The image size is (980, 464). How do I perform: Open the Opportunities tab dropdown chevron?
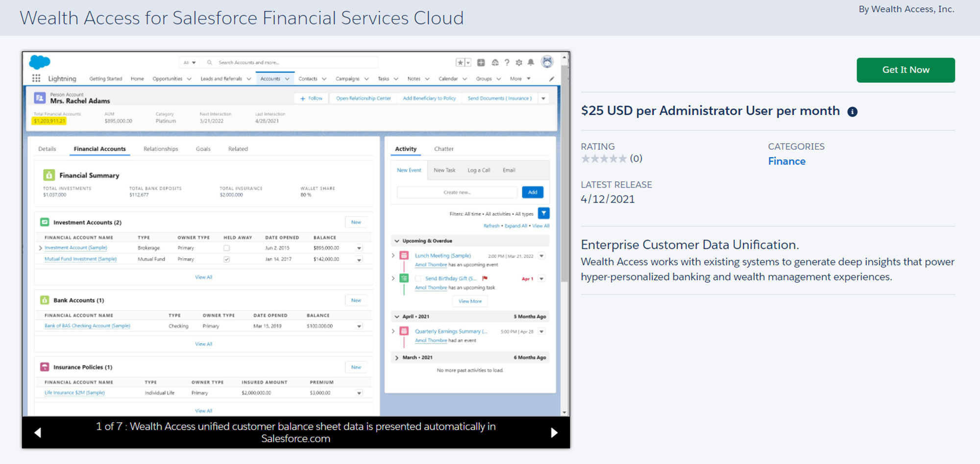189,78
